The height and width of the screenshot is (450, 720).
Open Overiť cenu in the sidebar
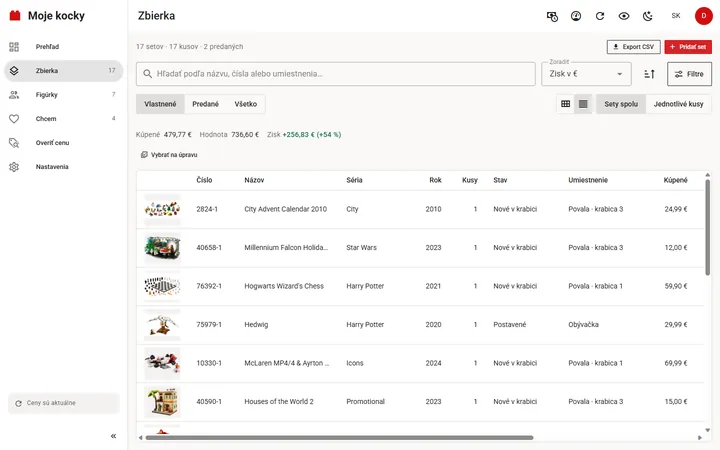63,143
